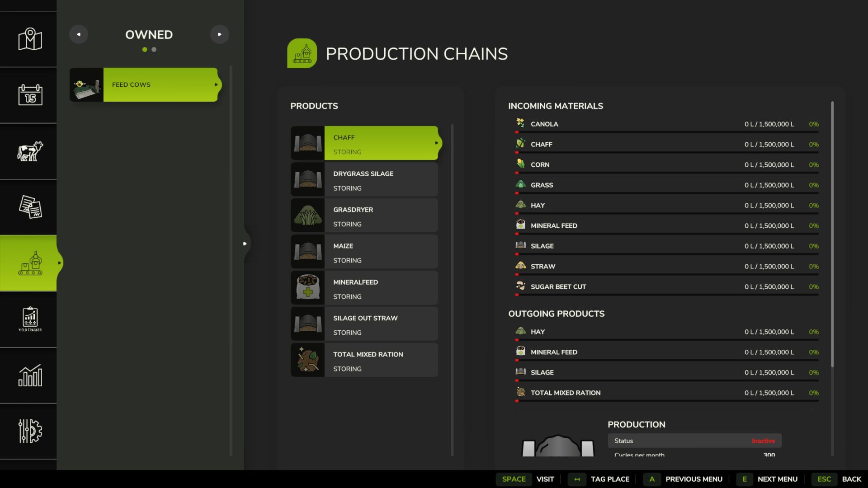Open the calendar sidebar icon

click(x=30, y=95)
